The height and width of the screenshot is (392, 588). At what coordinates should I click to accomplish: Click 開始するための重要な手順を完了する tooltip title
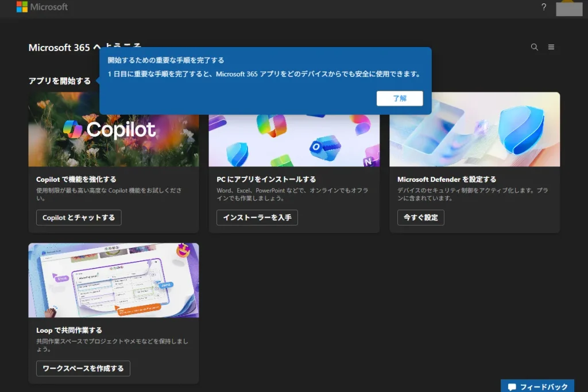pos(166,60)
